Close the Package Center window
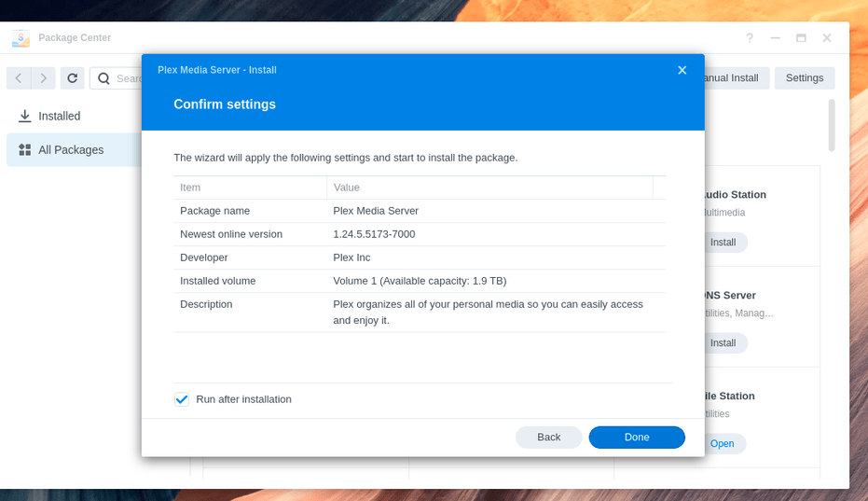The height and width of the screenshot is (501, 868). pos(826,37)
